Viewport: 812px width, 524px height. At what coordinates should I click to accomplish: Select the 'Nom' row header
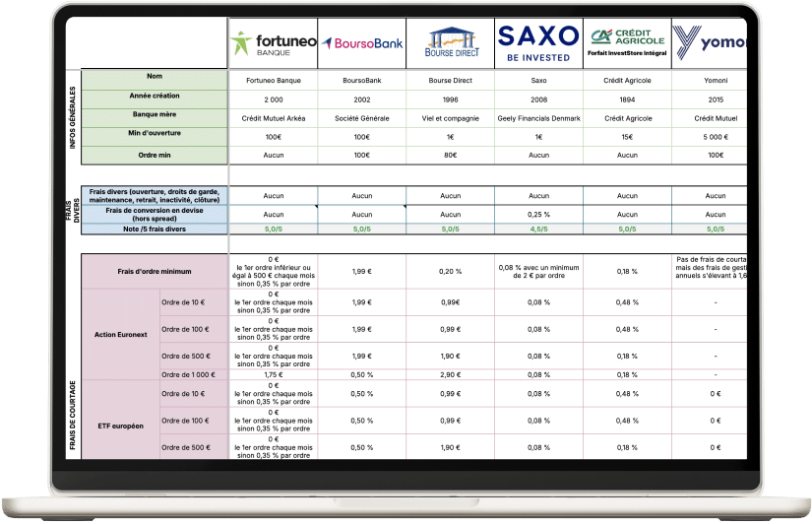(x=155, y=80)
